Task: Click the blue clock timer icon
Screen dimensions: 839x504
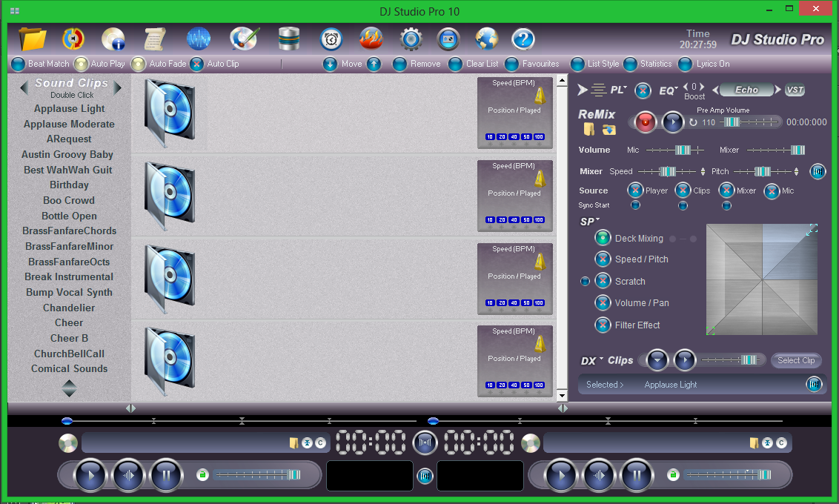Action: tap(331, 39)
